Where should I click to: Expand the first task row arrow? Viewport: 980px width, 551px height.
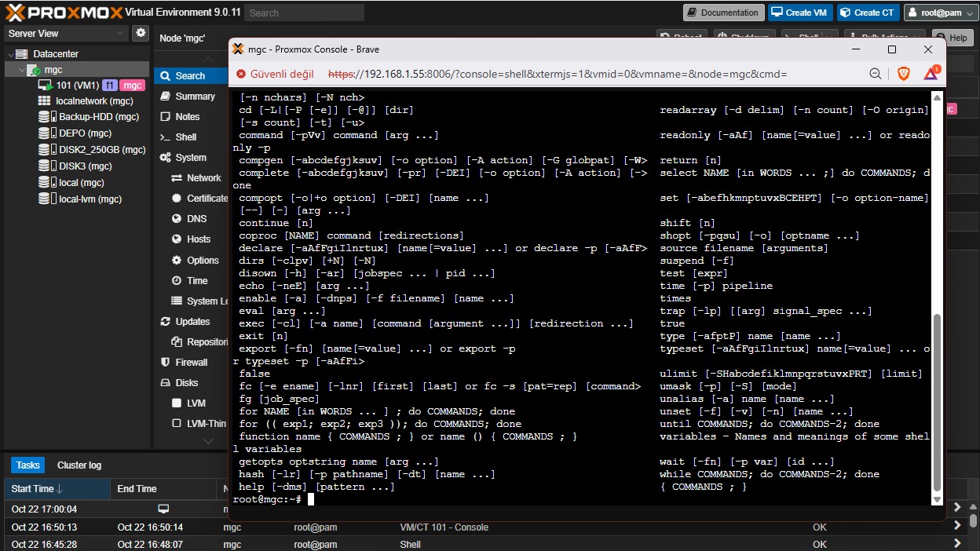pyautogui.click(x=957, y=509)
